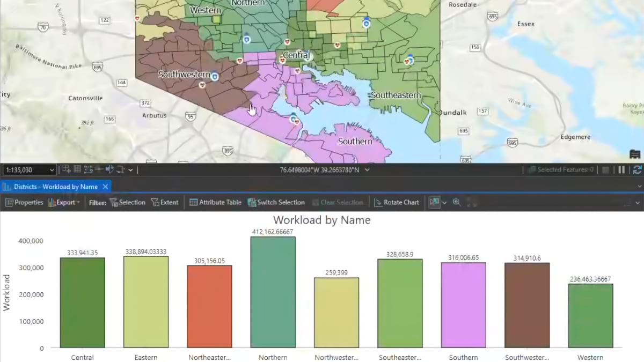Click the chart selection mode icon
This screenshot has height=362, width=644.
click(434, 202)
